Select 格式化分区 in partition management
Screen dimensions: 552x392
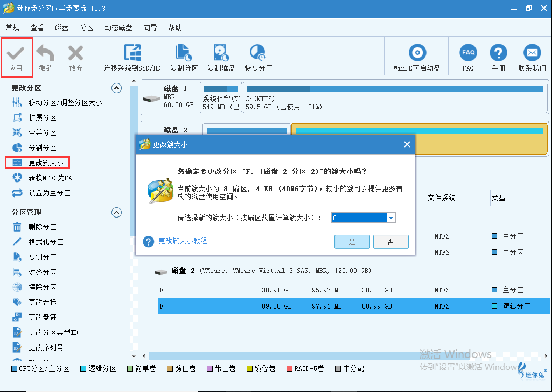coord(38,242)
